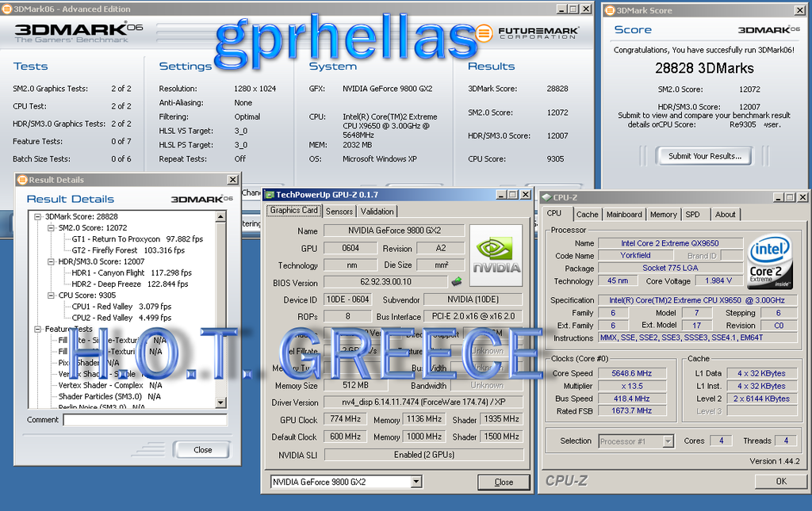Click Code Name value Yorkfield
The height and width of the screenshot is (511, 812).
tap(635, 255)
